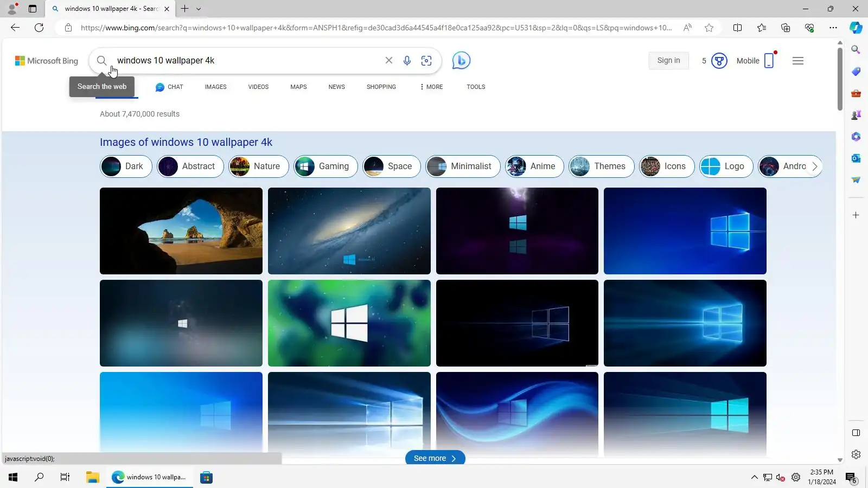View site information lock icon
This screenshot has height=488, width=868.
coord(68,28)
